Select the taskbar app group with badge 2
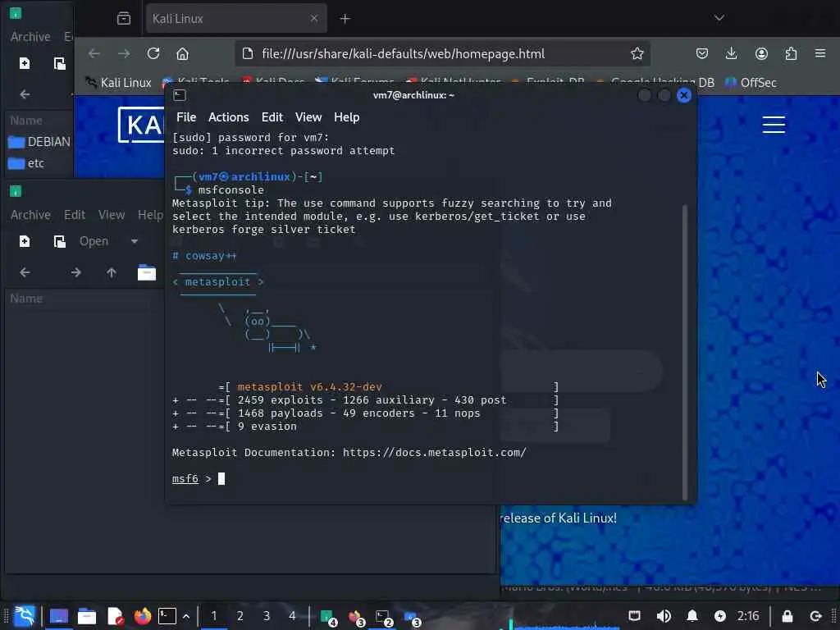Image resolution: width=840 pixels, height=630 pixels. click(384, 617)
